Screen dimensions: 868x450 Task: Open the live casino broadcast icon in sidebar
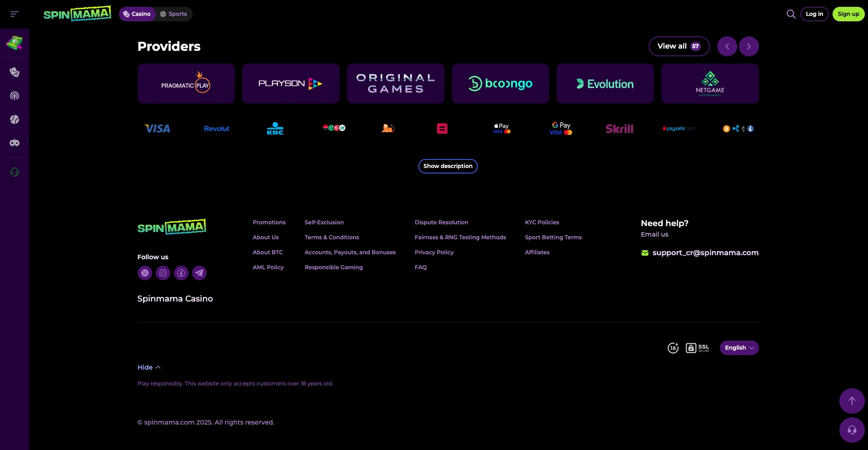coord(15,96)
